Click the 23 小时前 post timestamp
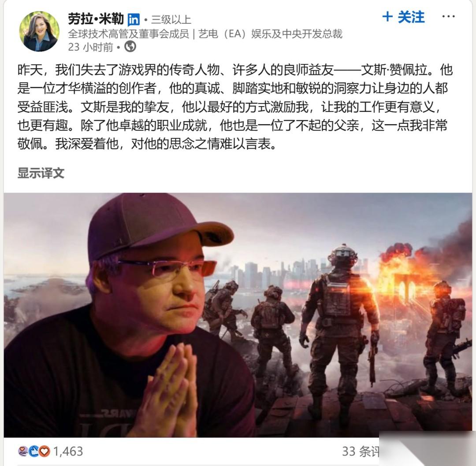Image resolution: width=476 pixels, height=466 pixels. tap(90, 47)
